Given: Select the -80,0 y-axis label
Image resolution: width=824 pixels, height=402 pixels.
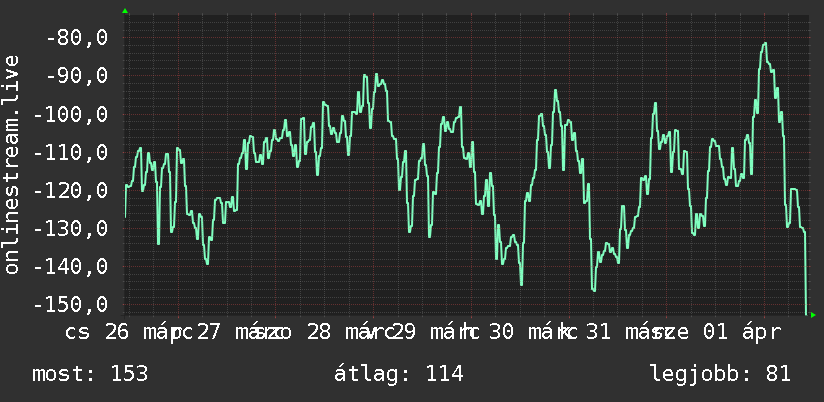Looking at the screenshot, I should (77, 38).
